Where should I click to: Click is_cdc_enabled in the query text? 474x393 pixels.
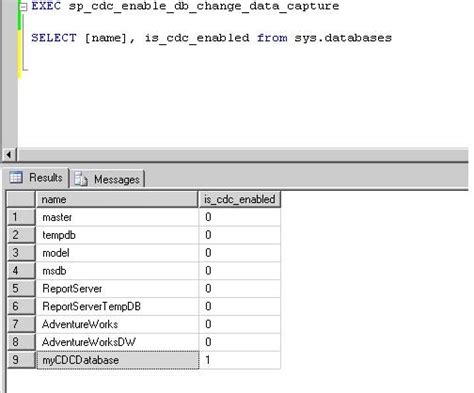[x=197, y=38]
